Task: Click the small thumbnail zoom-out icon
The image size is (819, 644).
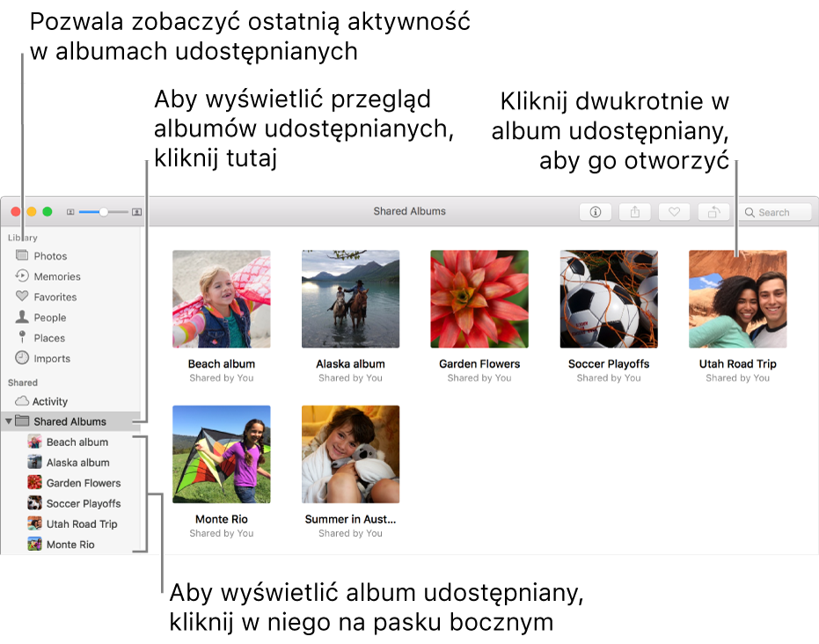Action: coord(70,212)
